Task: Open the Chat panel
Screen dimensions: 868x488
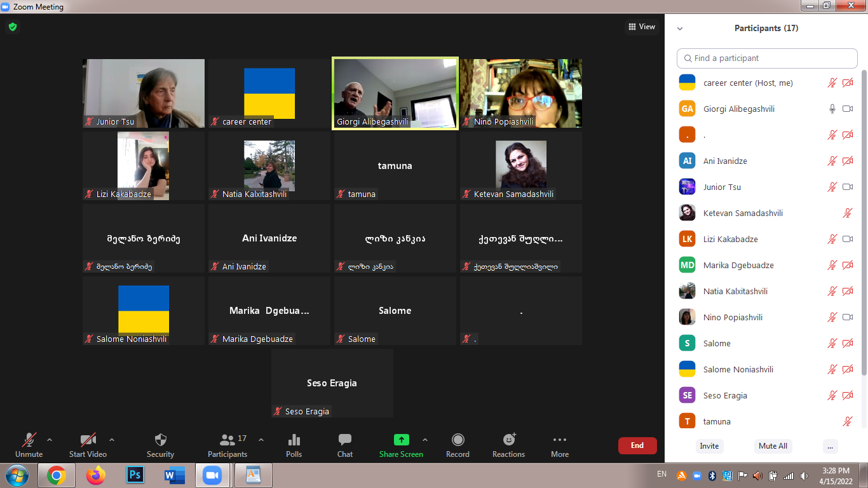Action: coord(345,440)
